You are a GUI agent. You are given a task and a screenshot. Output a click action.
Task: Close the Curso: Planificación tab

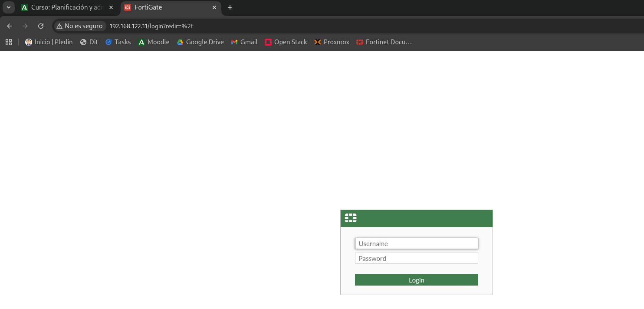111,7
